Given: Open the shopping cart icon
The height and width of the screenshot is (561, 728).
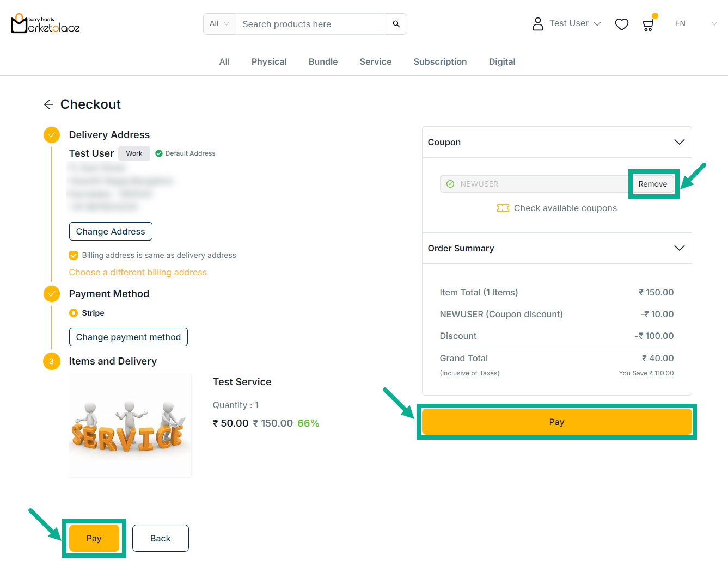Looking at the screenshot, I should 648,24.
